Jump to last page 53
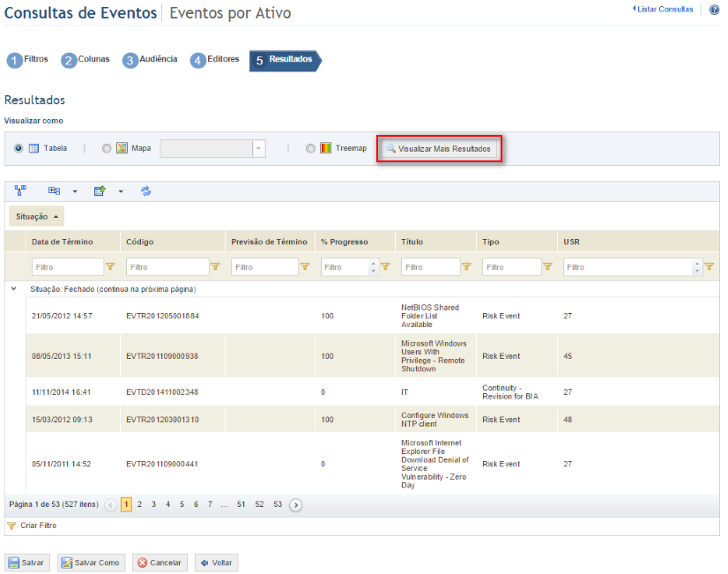 click(278, 504)
